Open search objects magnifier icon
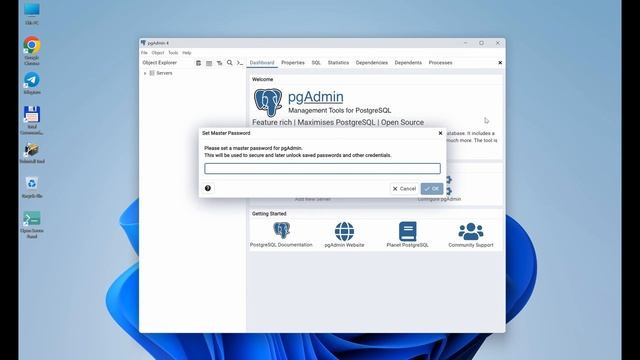The height and width of the screenshot is (360, 640). [x=230, y=63]
